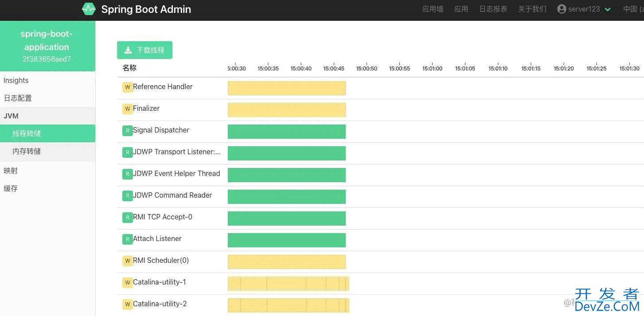Click the Finalizer thread name
This screenshot has width=644, height=316.
click(146, 109)
